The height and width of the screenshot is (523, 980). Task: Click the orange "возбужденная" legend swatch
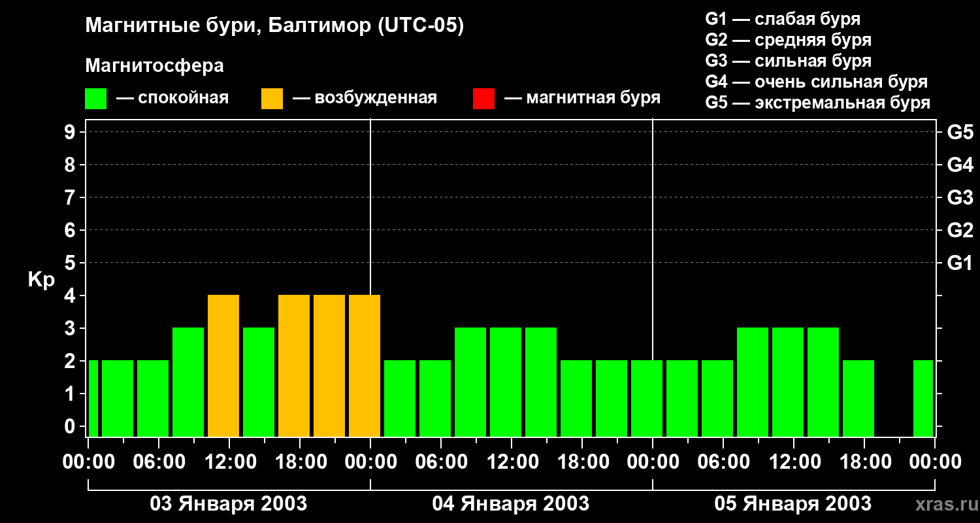tap(272, 99)
